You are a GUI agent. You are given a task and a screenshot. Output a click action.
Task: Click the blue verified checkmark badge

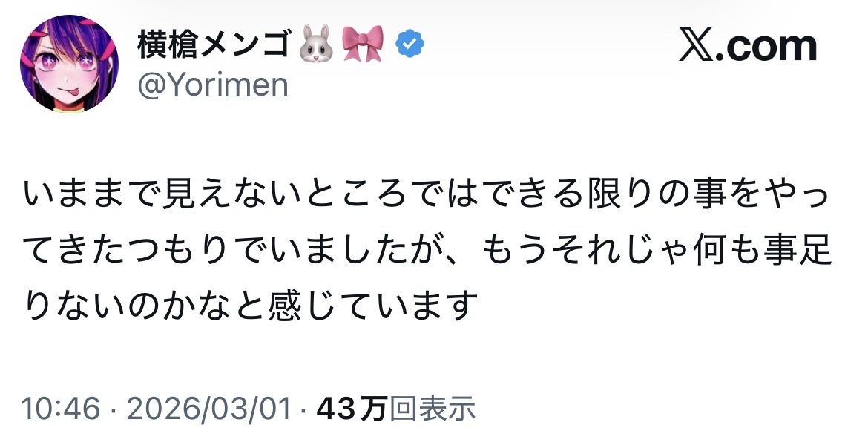coord(408,46)
